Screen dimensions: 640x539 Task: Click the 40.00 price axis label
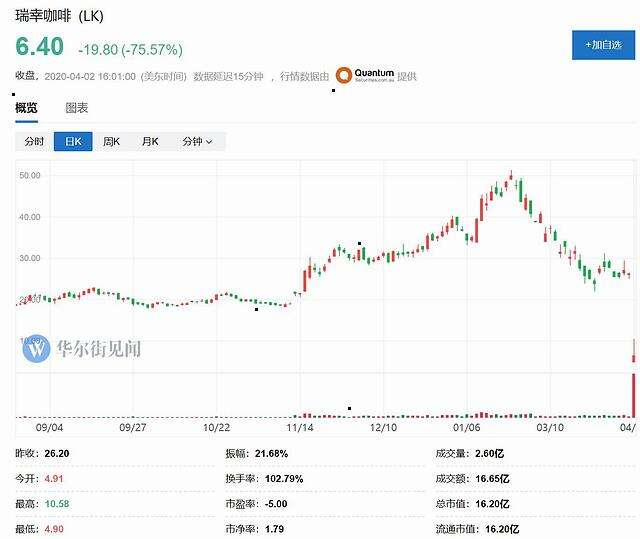pos(30,217)
